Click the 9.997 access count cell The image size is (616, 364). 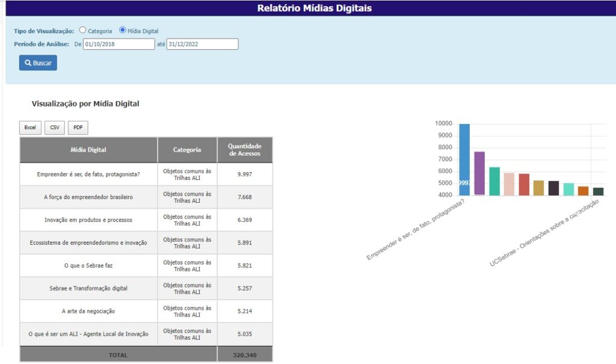point(244,174)
